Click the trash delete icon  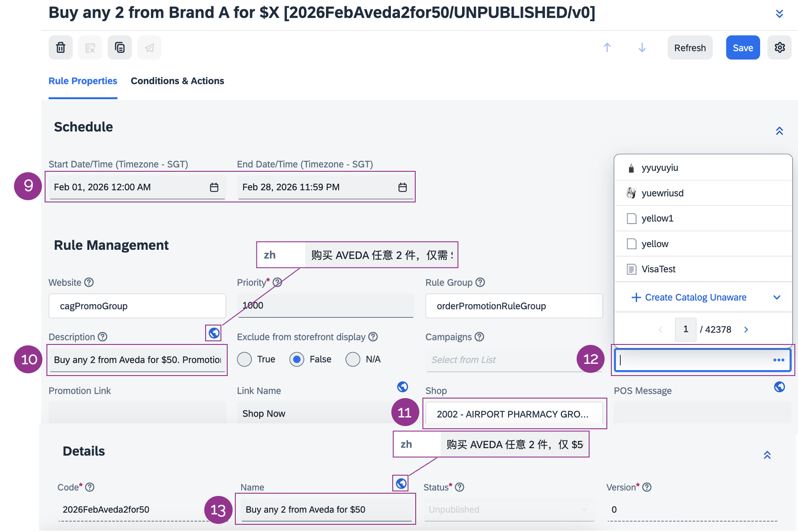click(60, 47)
